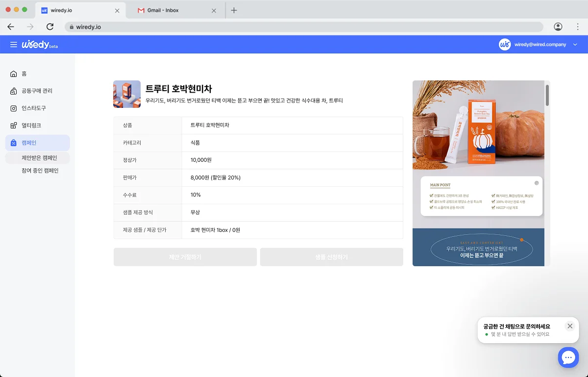Open the chat bubble icon at bottom right
Viewport: 588px width, 377px height.
[568, 357]
